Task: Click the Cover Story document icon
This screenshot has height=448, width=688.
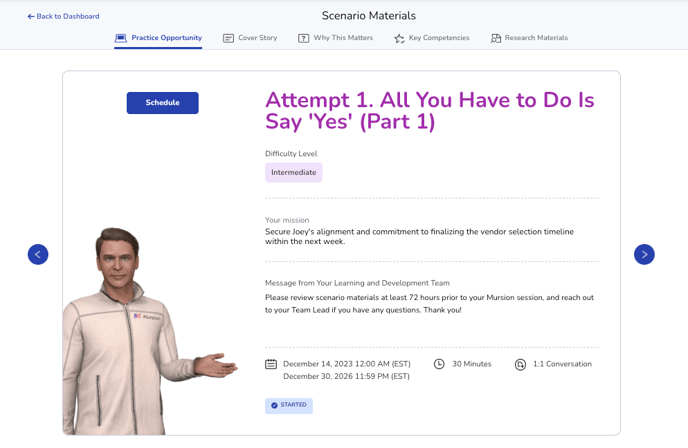Action: click(x=228, y=38)
